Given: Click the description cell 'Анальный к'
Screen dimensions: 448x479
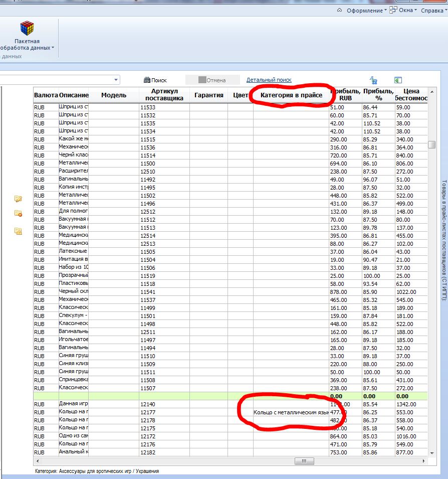Looking at the screenshot, I should click(74, 452).
